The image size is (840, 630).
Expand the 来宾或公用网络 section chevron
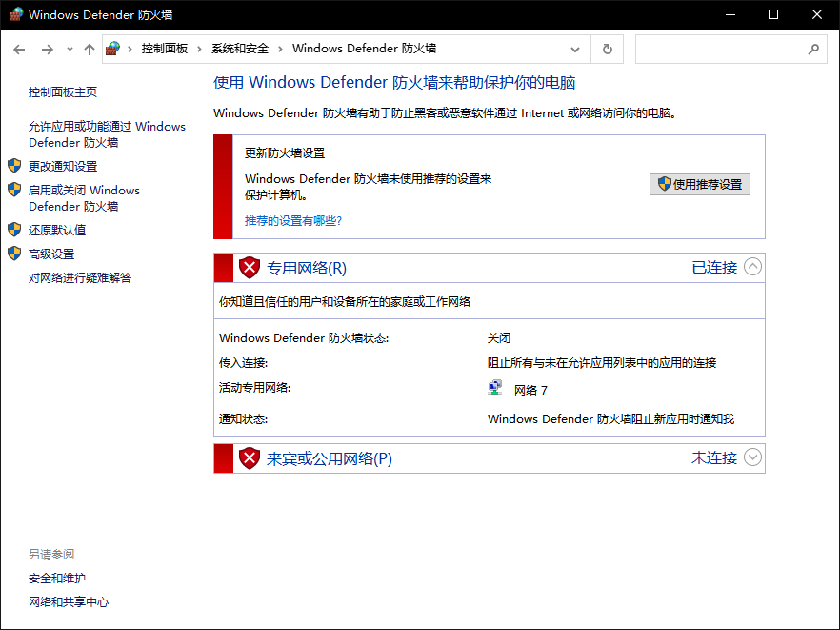pyautogui.click(x=752, y=457)
